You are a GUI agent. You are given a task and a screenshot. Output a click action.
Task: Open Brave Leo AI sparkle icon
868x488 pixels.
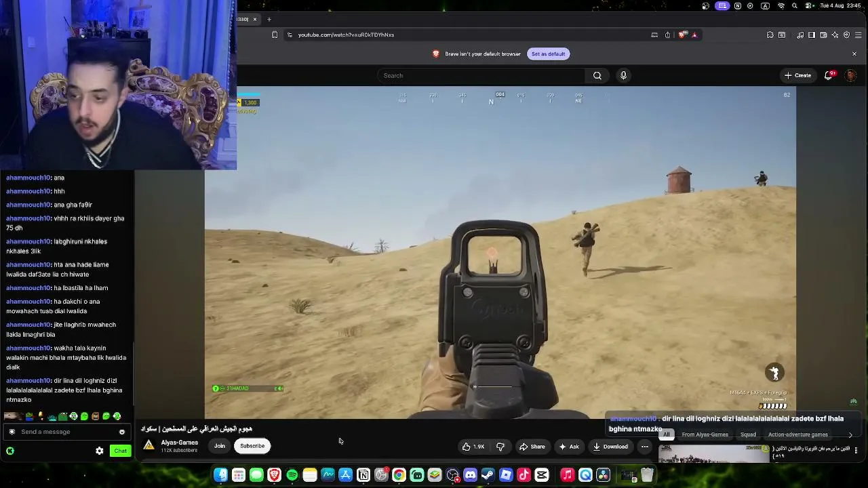[x=835, y=35]
